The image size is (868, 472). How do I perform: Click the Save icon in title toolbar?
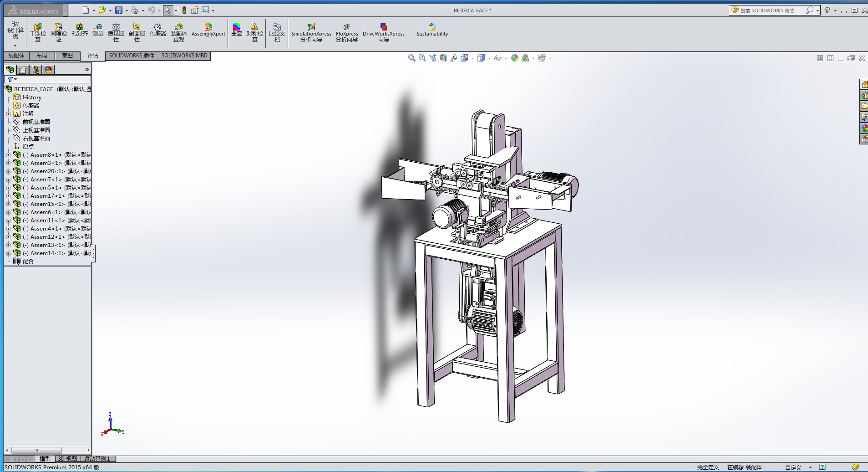pyautogui.click(x=119, y=10)
